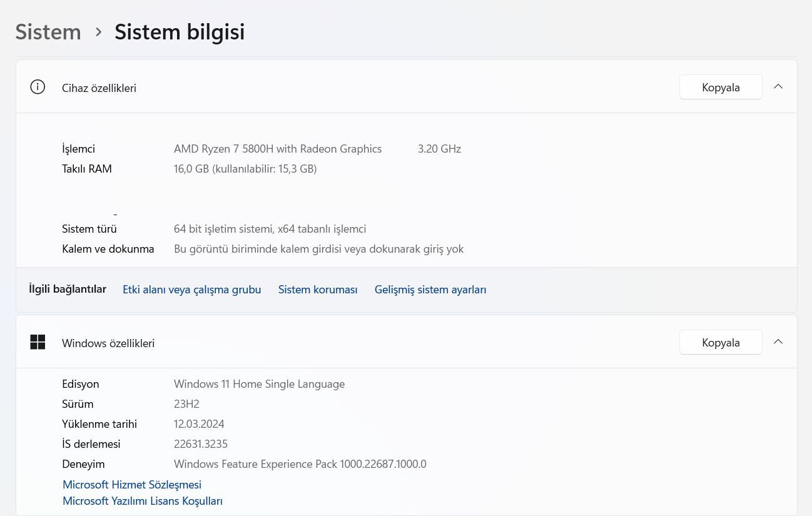Click the Deneyim label

coord(83,464)
